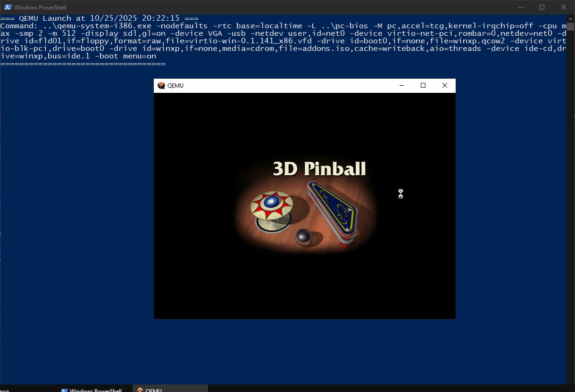575x392 pixels.
Task: Click the QEMU Launch timestamp line
Action: 100,18
